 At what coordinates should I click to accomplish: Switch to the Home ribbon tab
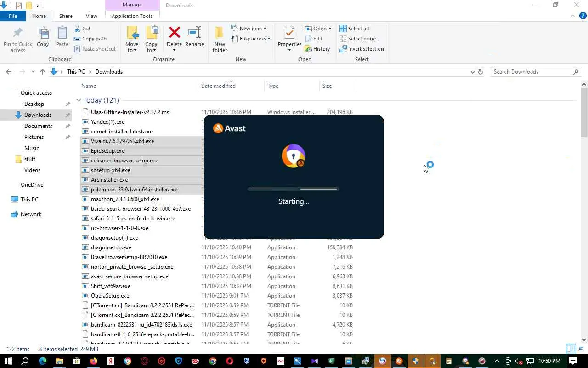(39, 16)
